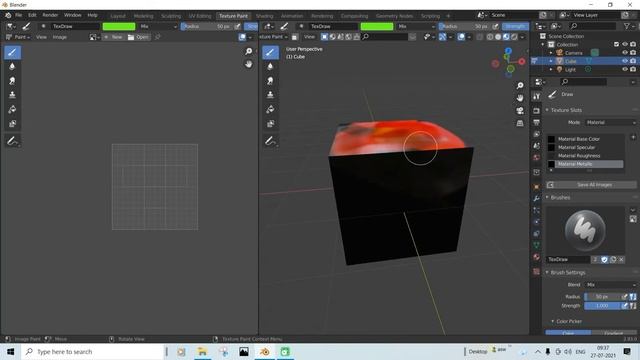
Task: Hide the Light object in the viewport
Action: (x=625, y=69)
